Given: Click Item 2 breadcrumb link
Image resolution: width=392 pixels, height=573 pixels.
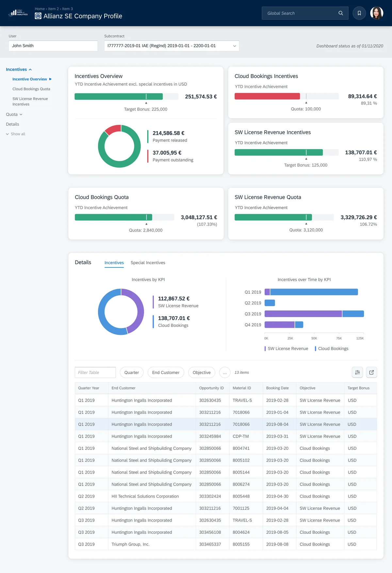Looking at the screenshot, I should pos(53,9).
